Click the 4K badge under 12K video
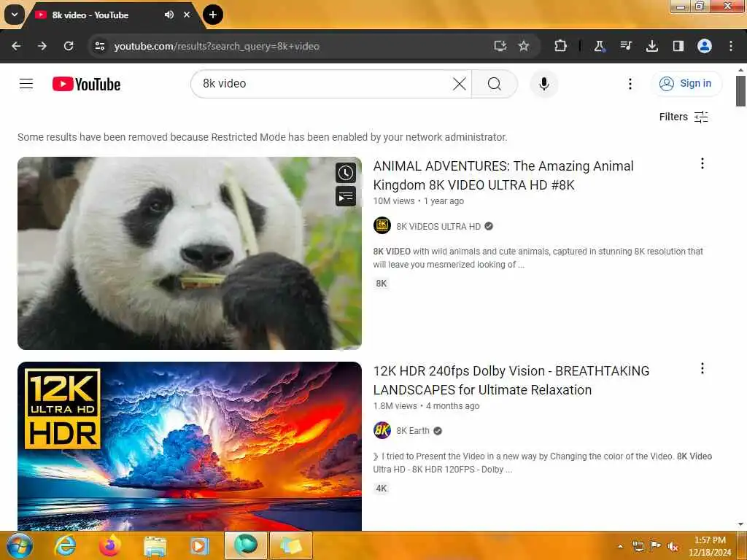Image resolution: width=747 pixels, height=560 pixels. point(381,488)
